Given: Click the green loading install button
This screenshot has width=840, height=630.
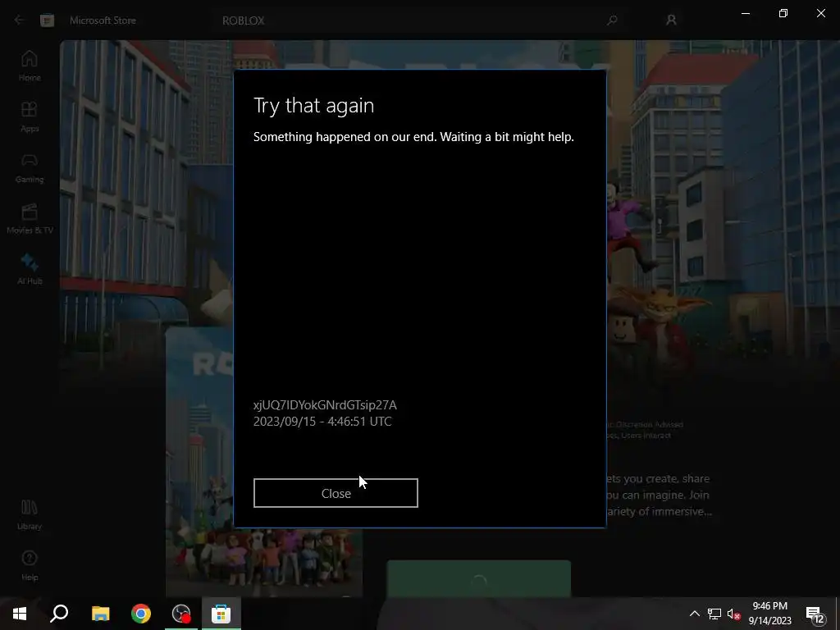Looking at the screenshot, I should (x=479, y=579).
